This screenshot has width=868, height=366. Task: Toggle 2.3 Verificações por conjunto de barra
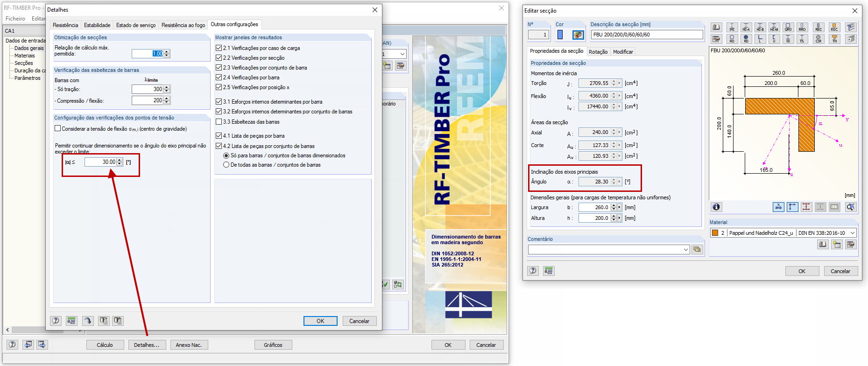[x=219, y=68]
